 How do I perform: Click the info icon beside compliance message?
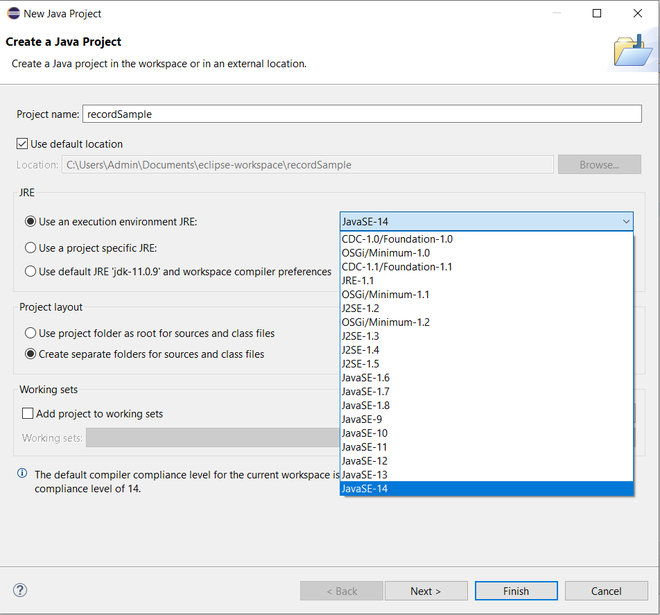(x=23, y=474)
